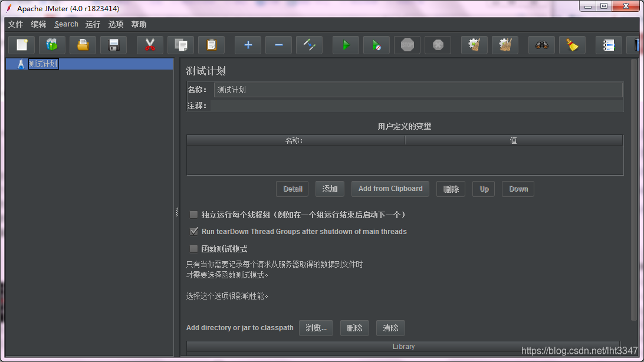This screenshot has height=362, width=644.
Task: Enable 函数测试模式 checkbox
Action: pos(193,249)
